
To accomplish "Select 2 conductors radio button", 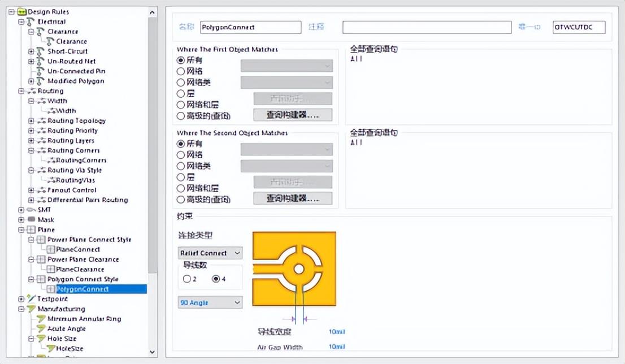I will pos(187,279).
